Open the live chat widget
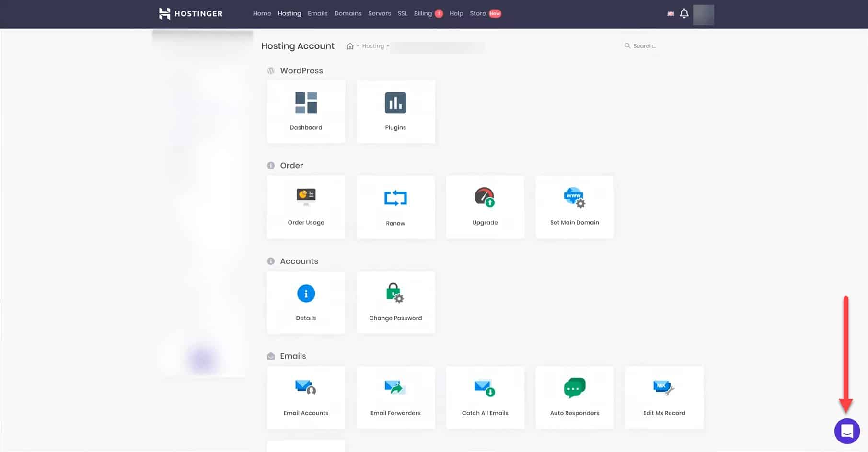 point(846,431)
